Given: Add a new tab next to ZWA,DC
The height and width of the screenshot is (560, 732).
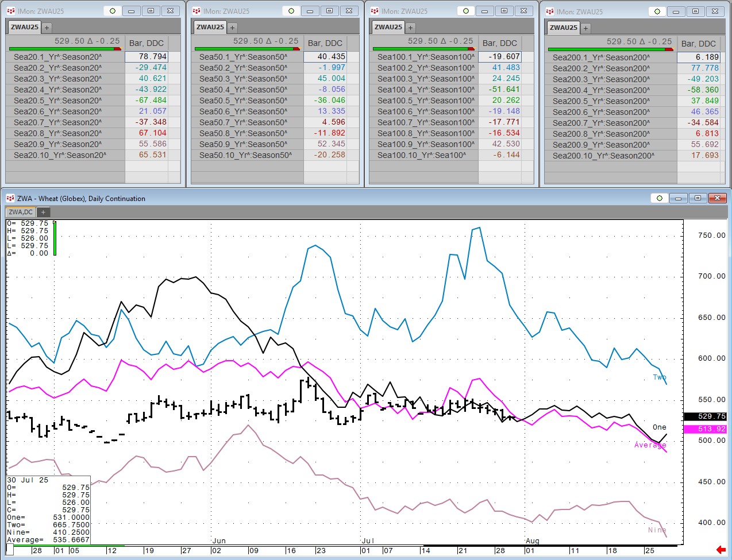Looking at the screenshot, I should pyautogui.click(x=43, y=212).
